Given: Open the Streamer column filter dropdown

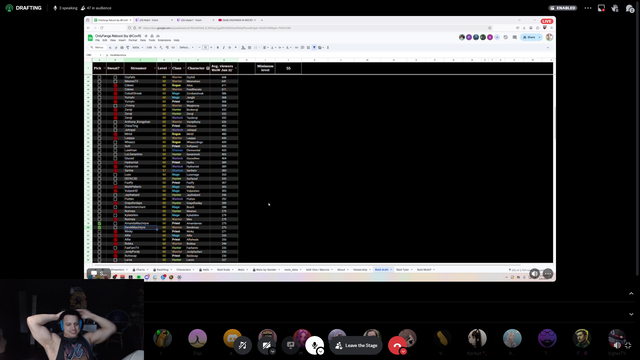Looking at the screenshot, I should coord(155,68).
